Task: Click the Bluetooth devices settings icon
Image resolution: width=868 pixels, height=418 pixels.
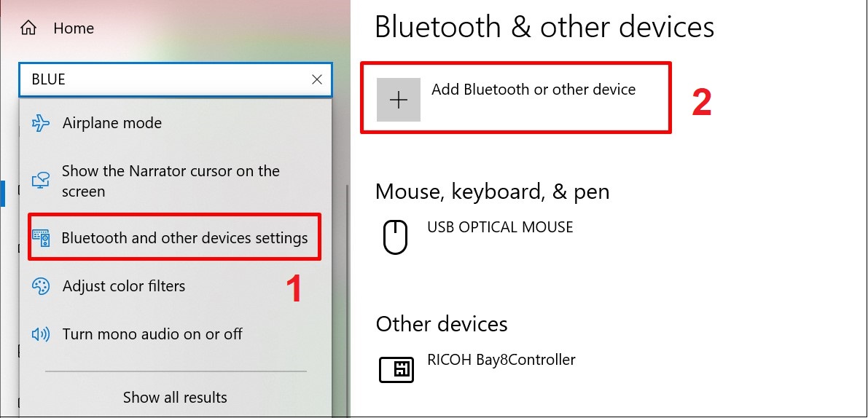Action: pos(41,238)
